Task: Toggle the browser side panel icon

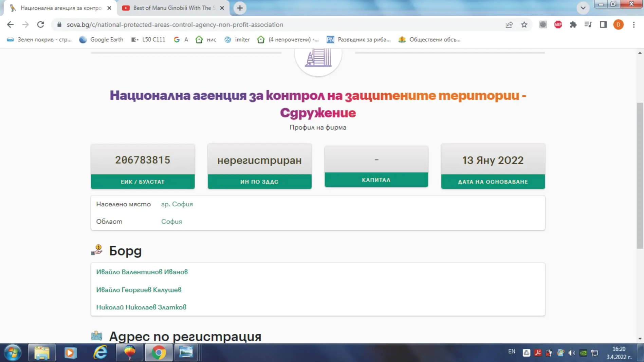Action: (x=603, y=24)
